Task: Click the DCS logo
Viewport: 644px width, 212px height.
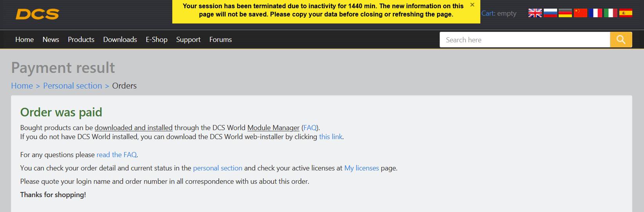Action: click(37, 14)
